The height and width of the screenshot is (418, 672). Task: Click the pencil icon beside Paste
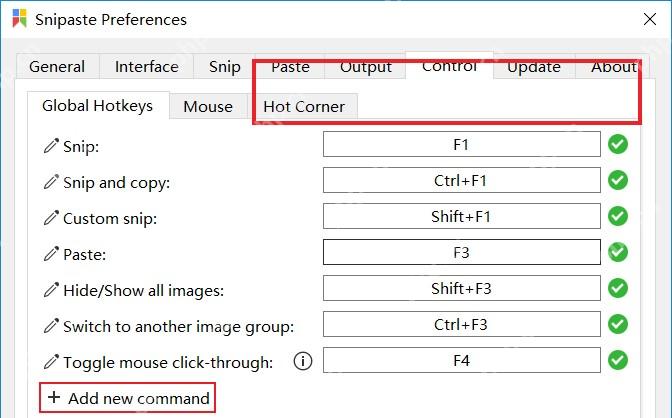tap(51, 254)
